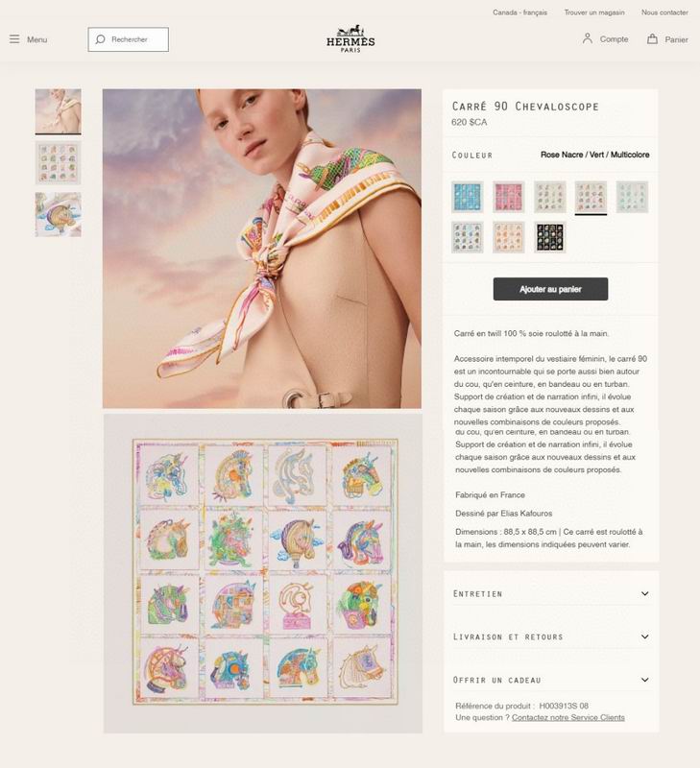Open the Compte account icon
This screenshot has width=700, height=768.
point(588,38)
